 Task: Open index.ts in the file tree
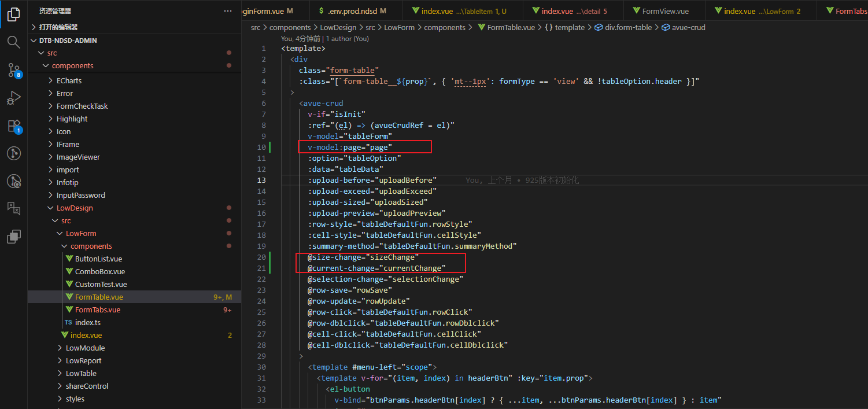(x=87, y=323)
